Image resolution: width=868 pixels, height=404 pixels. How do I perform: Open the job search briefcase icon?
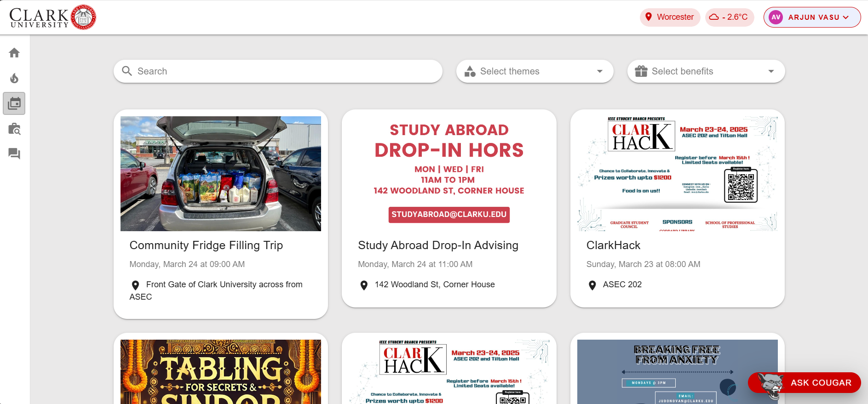(14, 129)
